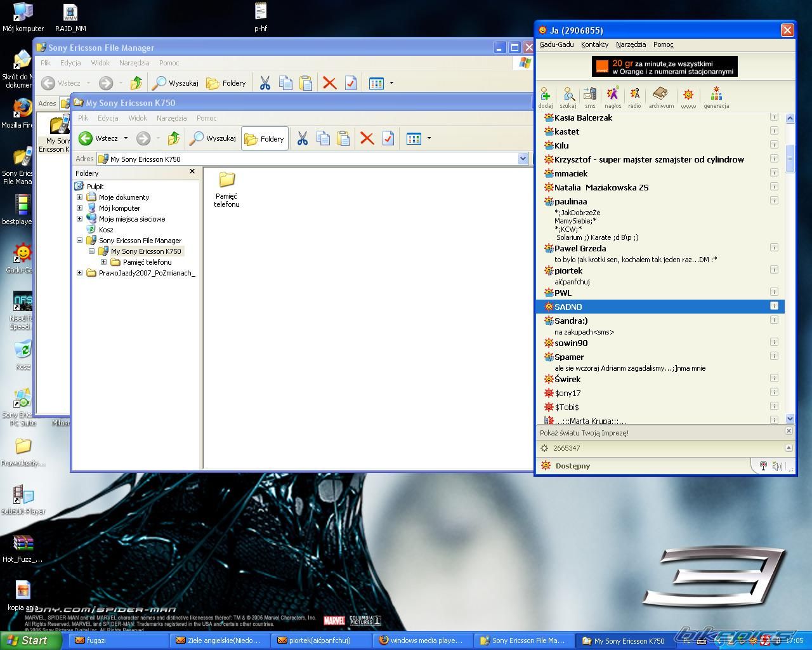812x650 pixels.
Task: Toggle the Foldery pane button
Action: click(265, 138)
